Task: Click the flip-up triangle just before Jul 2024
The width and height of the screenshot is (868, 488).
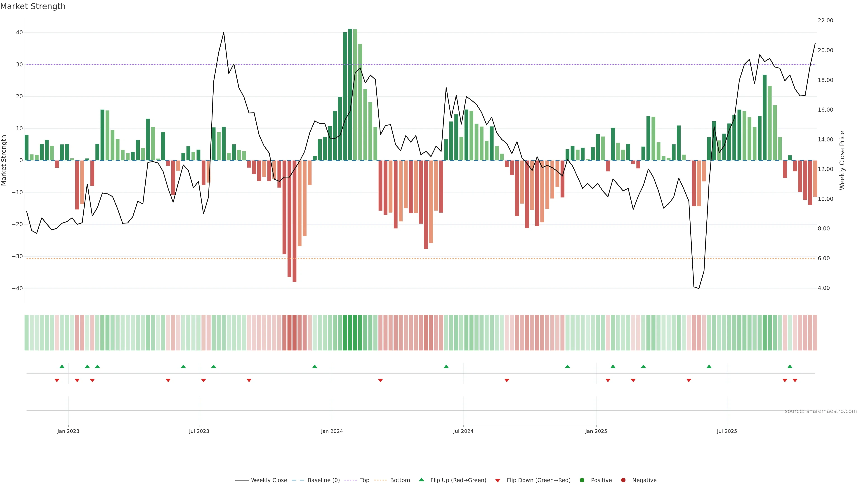Action: click(x=446, y=366)
